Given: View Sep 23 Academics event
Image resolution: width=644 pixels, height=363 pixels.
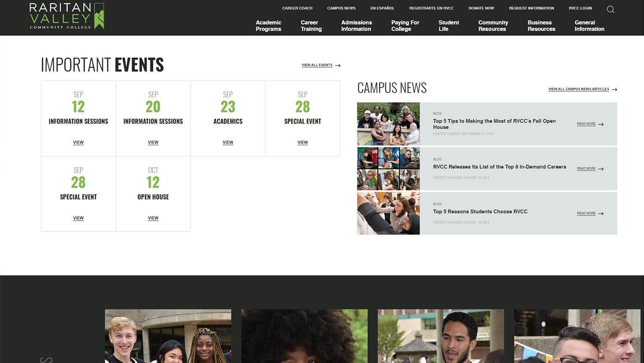Looking at the screenshot, I should click(x=228, y=143).
